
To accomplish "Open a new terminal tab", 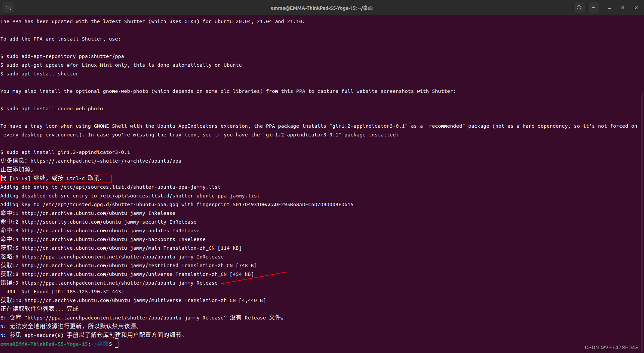I will coord(8,8).
